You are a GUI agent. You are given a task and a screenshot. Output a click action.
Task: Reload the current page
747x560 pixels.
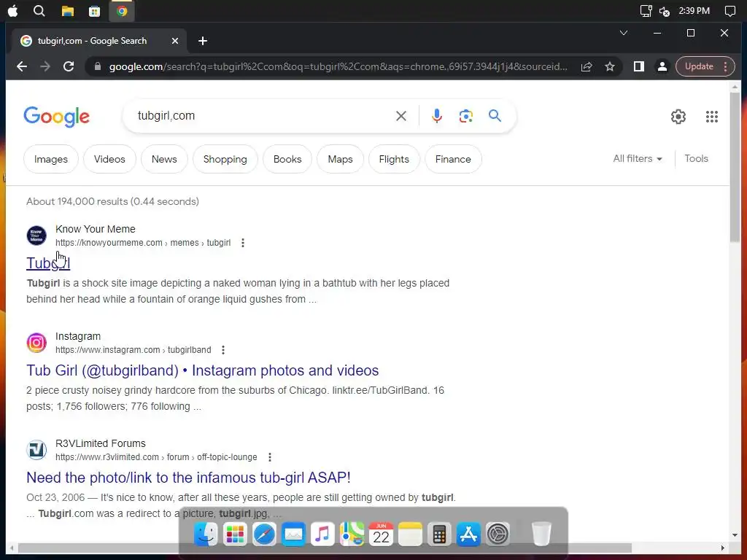(x=69, y=66)
